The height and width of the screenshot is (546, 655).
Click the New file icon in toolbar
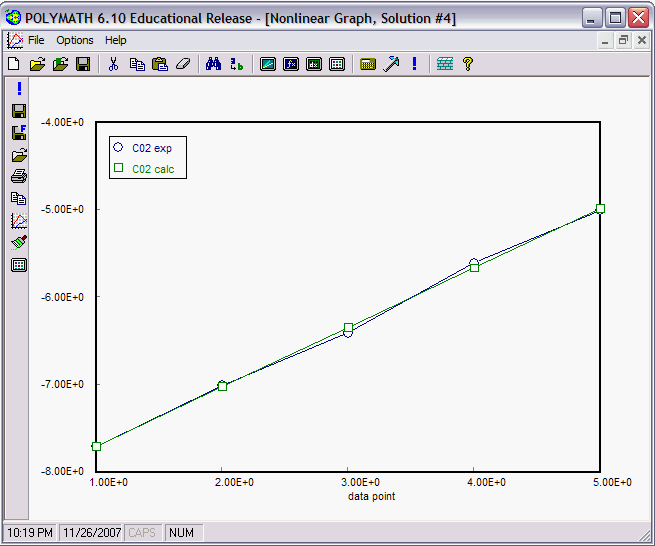(14, 64)
